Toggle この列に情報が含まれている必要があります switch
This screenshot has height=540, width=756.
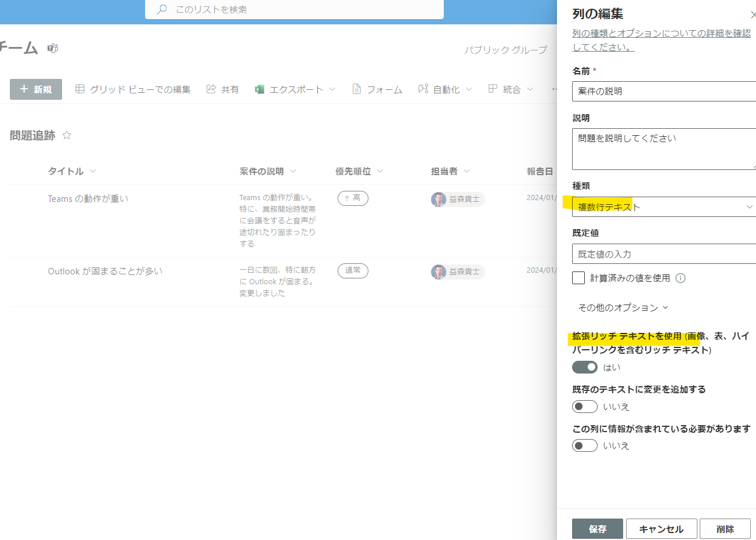coord(585,445)
